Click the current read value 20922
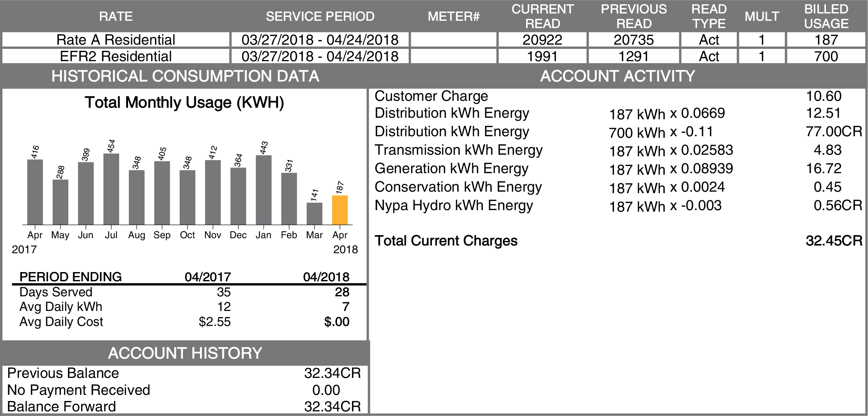 [x=542, y=40]
